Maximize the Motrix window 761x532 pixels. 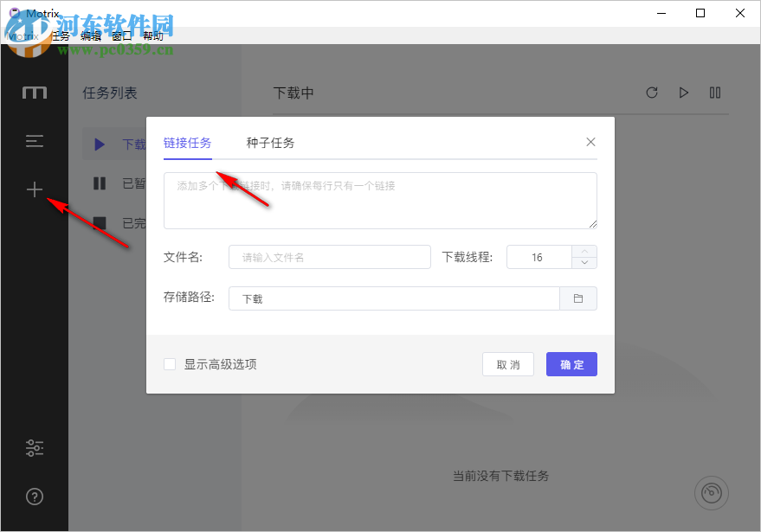pyautogui.click(x=700, y=13)
